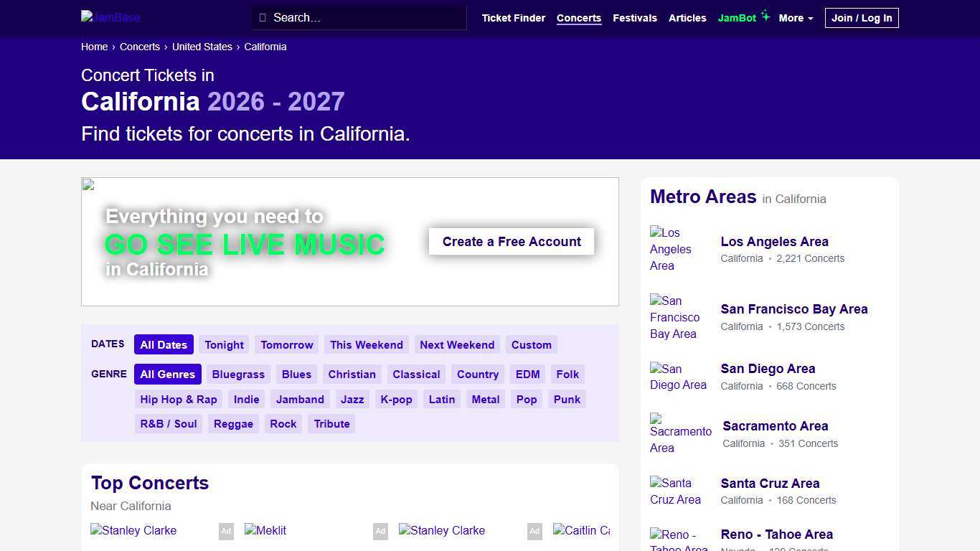Click Create a Free Account
The width and height of the screenshot is (980, 551).
tap(511, 241)
